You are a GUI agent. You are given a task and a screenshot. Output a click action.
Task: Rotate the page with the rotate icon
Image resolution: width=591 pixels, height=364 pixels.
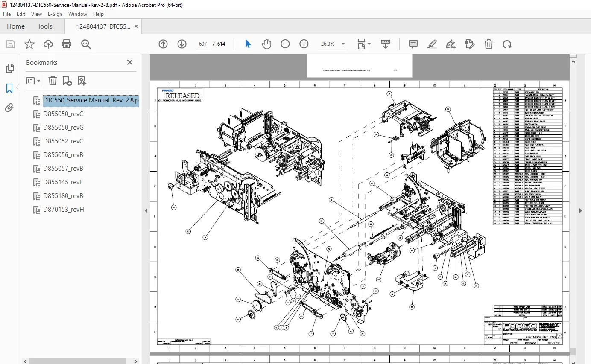coord(507,44)
